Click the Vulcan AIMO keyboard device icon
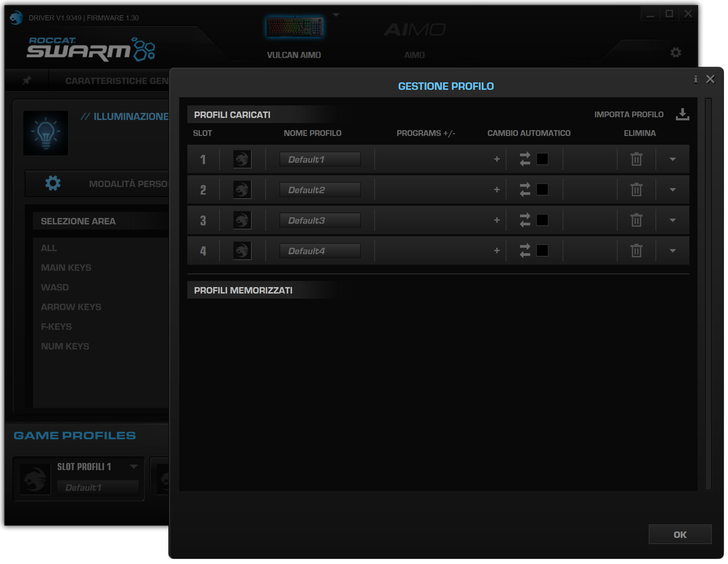This screenshot has width=728, height=564. 295,27
